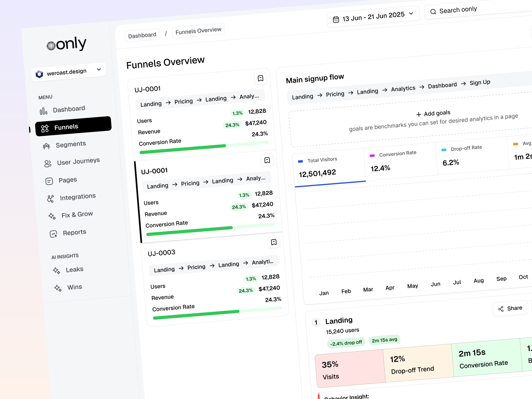Viewport: 532px width, 399px height.
Task: Click the Share button
Action: 510,308
